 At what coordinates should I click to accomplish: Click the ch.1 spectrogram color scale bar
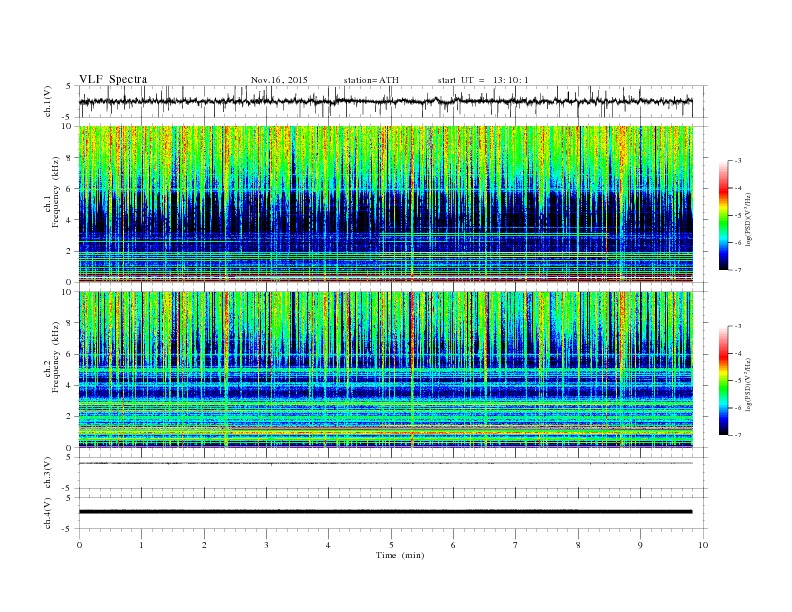click(723, 215)
